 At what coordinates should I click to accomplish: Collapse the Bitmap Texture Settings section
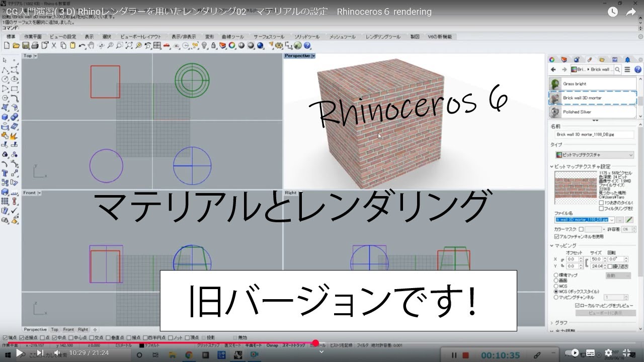[x=551, y=166]
